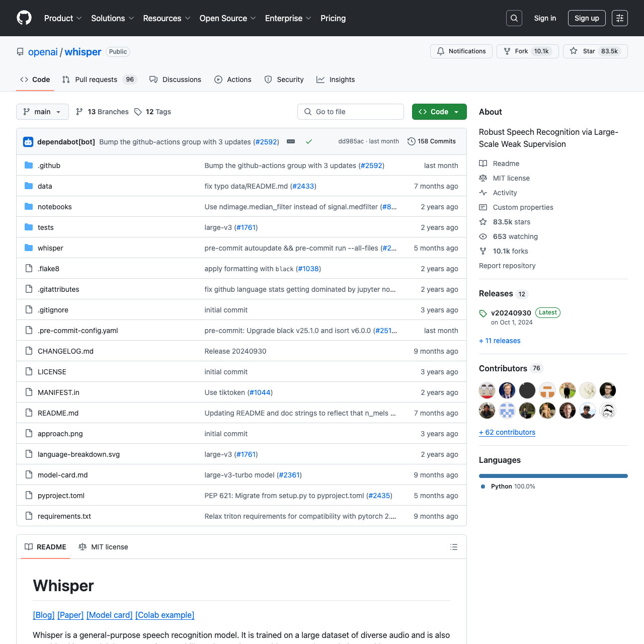Open commit hash dd985ac
This screenshot has height=644, width=644.
pos(351,141)
